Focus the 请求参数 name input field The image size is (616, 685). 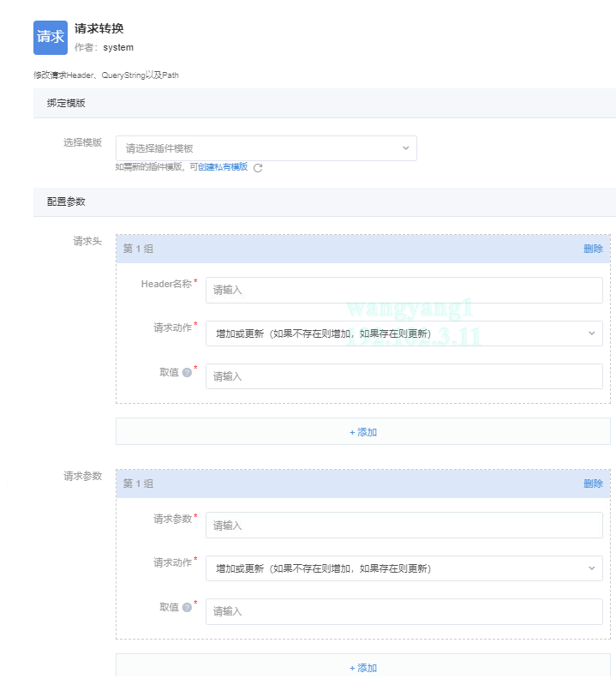pyautogui.click(x=404, y=526)
